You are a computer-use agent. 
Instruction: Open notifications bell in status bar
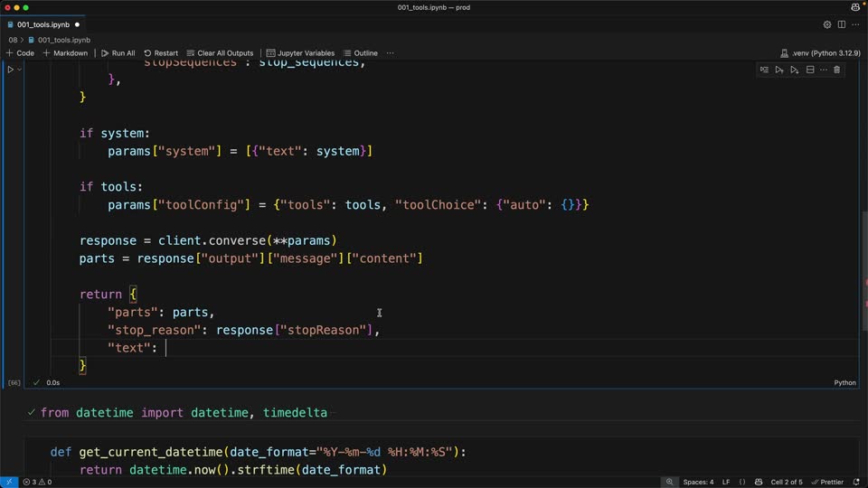click(856, 482)
